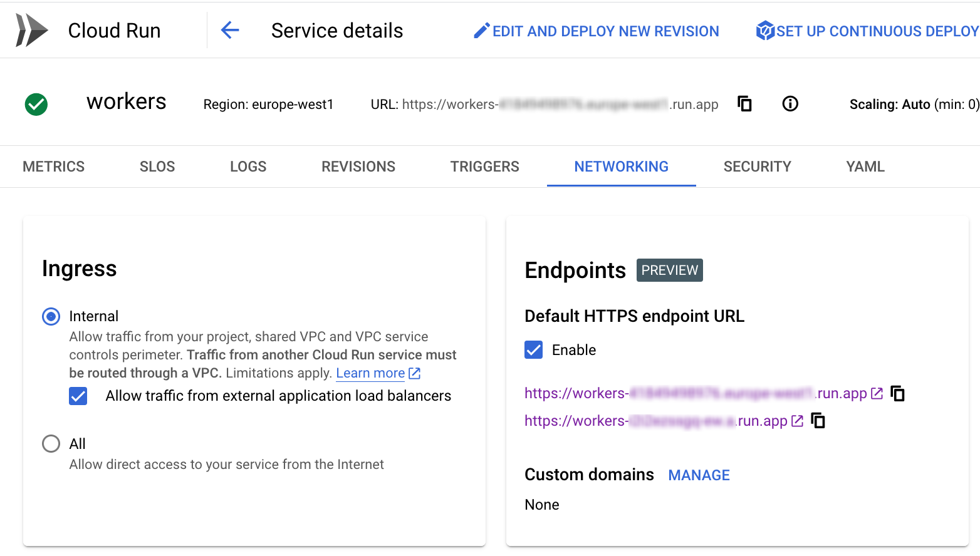Click the green service status checkmark
This screenshot has width=980, height=556.
36,105
